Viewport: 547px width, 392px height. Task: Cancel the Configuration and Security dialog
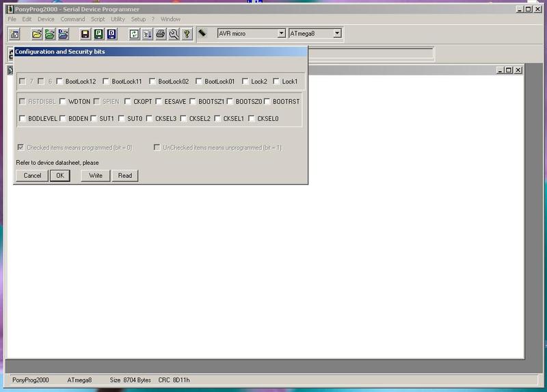point(32,176)
